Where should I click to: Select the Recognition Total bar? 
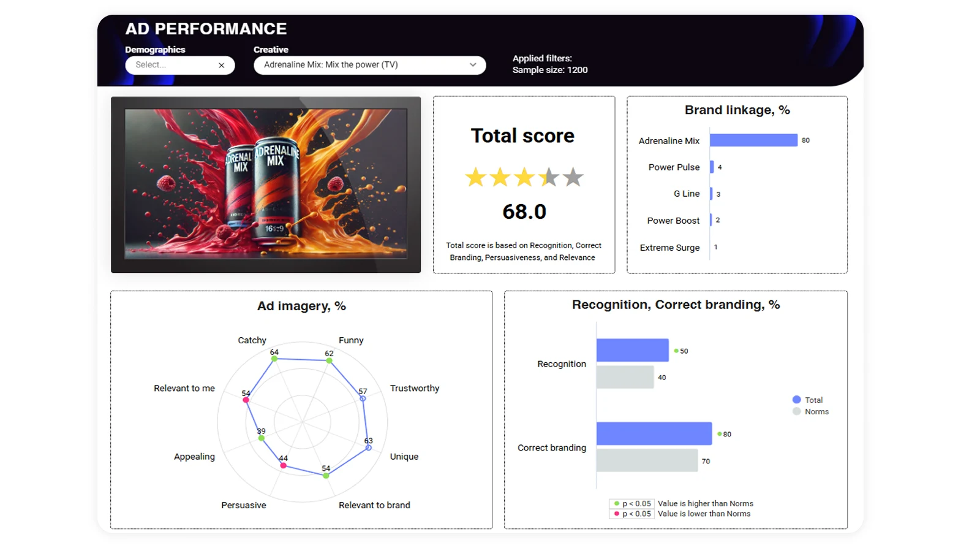(x=633, y=350)
